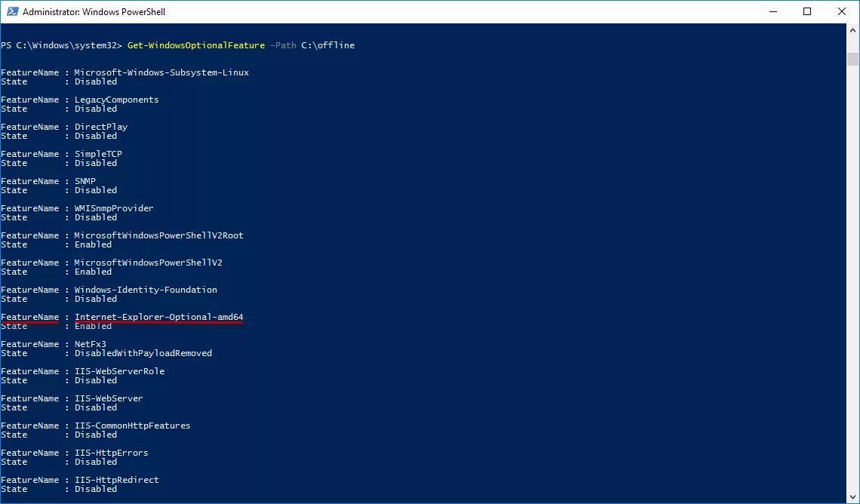Click the WMISnmpProvider feature name
This screenshot has width=860, height=504.
(114, 208)
